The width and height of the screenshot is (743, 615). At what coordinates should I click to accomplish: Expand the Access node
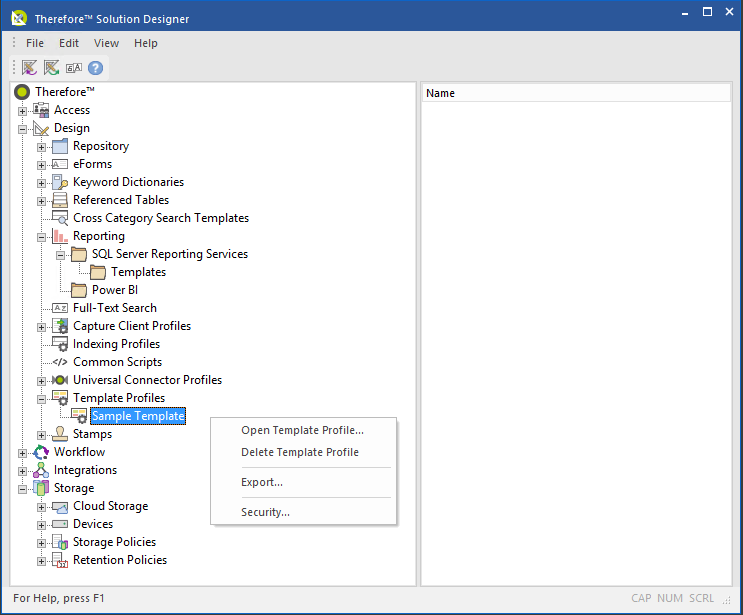(x=22, y=110)
